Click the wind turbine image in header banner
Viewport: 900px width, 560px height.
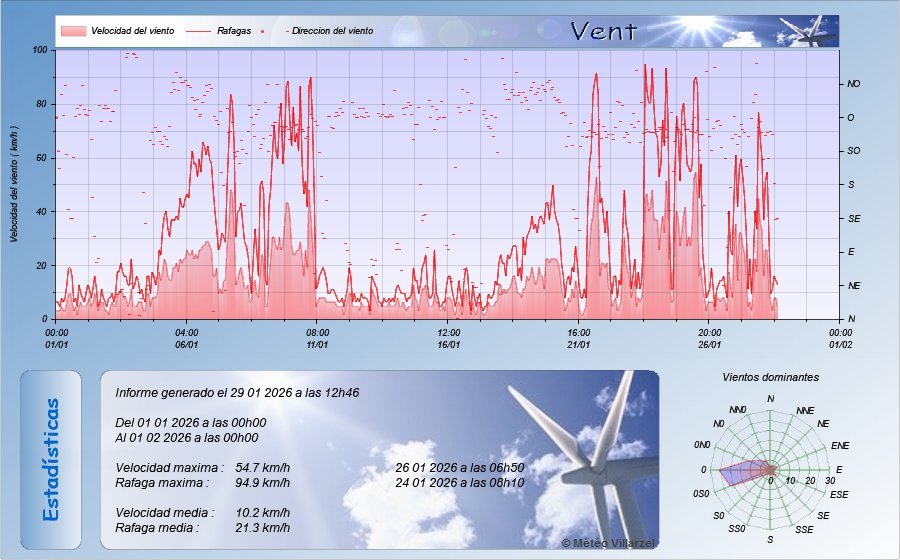click(x=808, y=31)
